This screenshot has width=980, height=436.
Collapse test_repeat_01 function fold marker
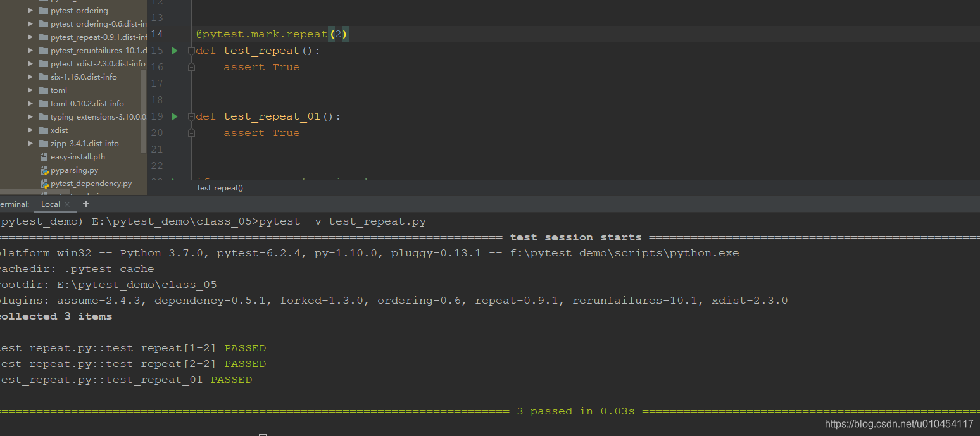[191, 116]
